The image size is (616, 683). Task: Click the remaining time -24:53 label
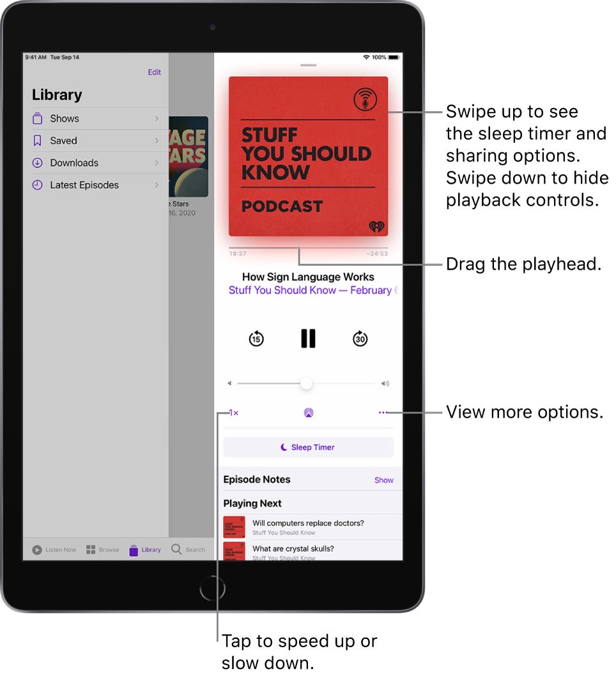[x=377, y=253]
